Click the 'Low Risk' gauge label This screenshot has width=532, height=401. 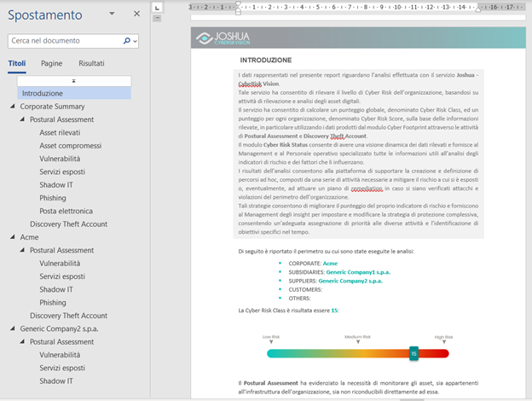coord(271,337)
